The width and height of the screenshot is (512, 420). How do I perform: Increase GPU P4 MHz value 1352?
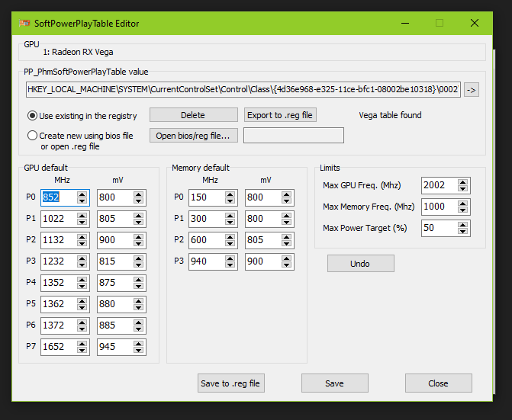82,280
